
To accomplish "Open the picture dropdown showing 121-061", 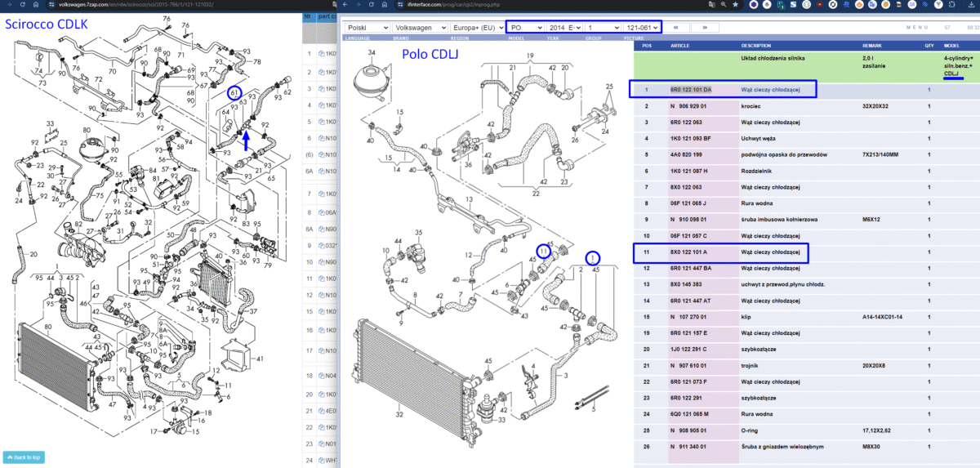I will tap(642, 27).
